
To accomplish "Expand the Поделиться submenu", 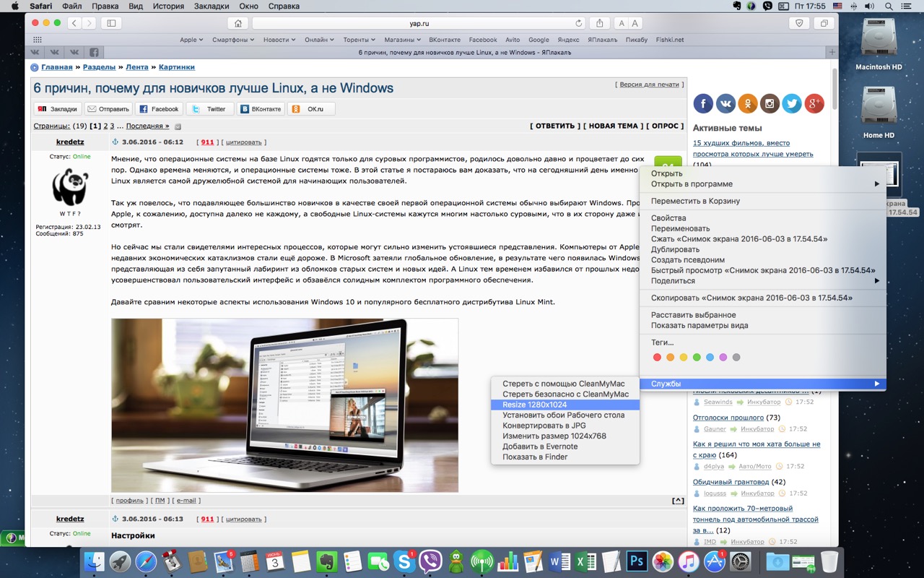I will (x=763, y=280).
